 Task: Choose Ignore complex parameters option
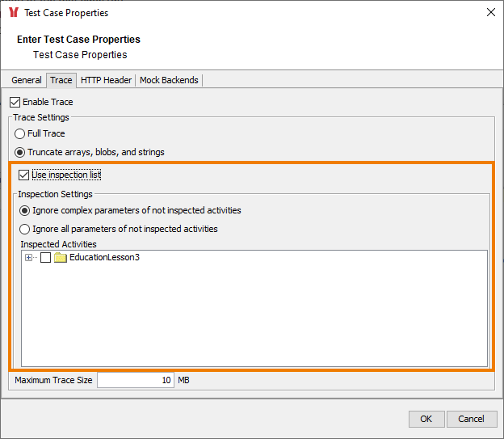(x=25, y=210)
